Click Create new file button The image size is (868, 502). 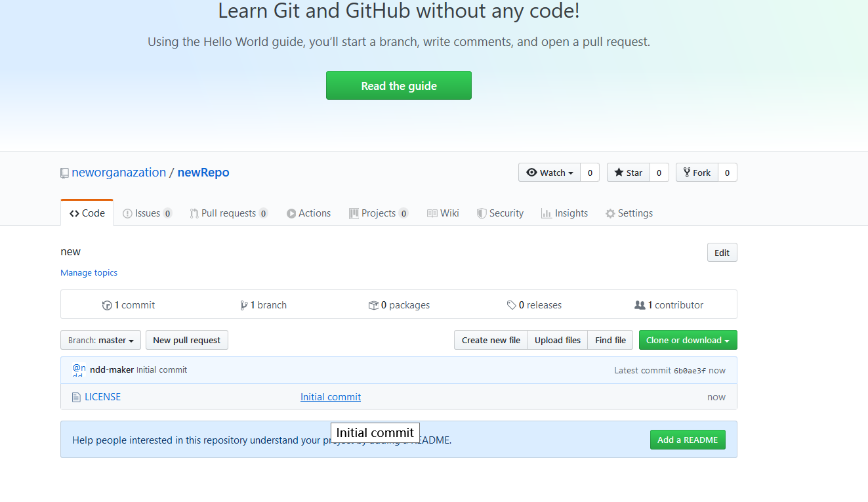[491, 340]
